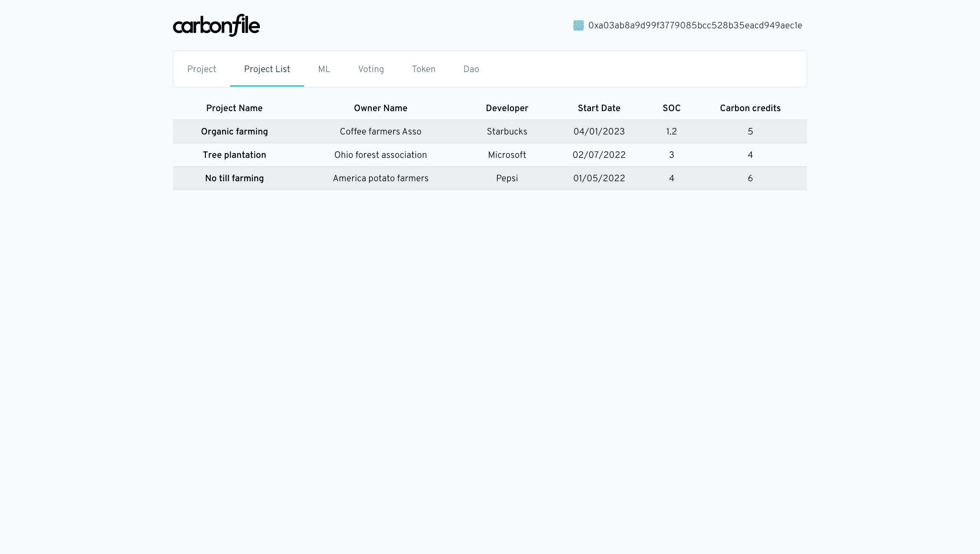
Task: Click the Carbon credits column header
Action: pyautogui.click(x=750, y=108)
